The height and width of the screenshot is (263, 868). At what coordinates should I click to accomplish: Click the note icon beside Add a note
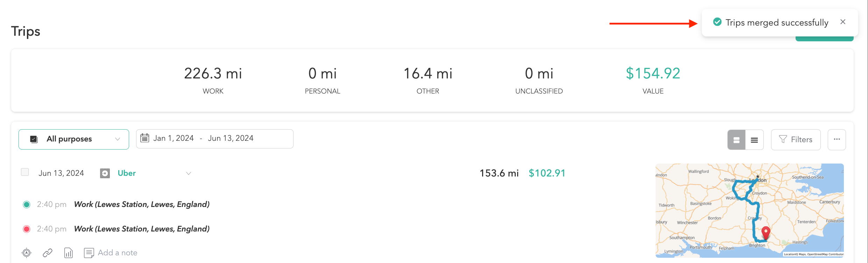coord(89,252)
